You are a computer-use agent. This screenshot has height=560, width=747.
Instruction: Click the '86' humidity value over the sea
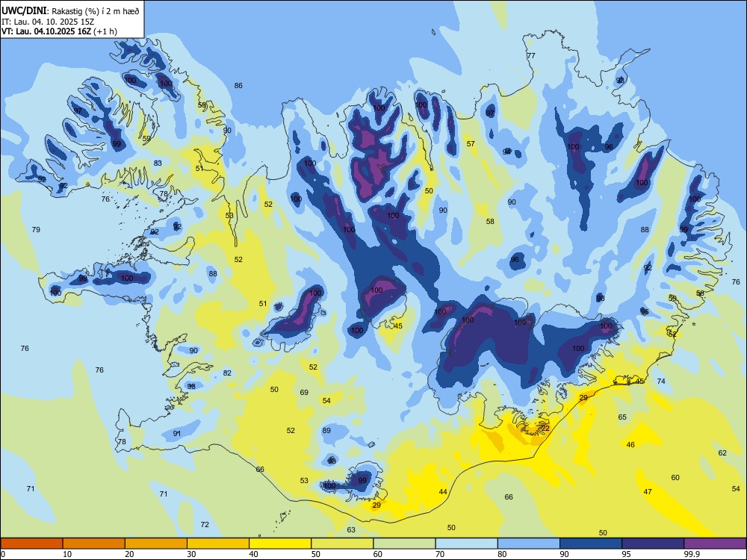(x=238, y=86)
